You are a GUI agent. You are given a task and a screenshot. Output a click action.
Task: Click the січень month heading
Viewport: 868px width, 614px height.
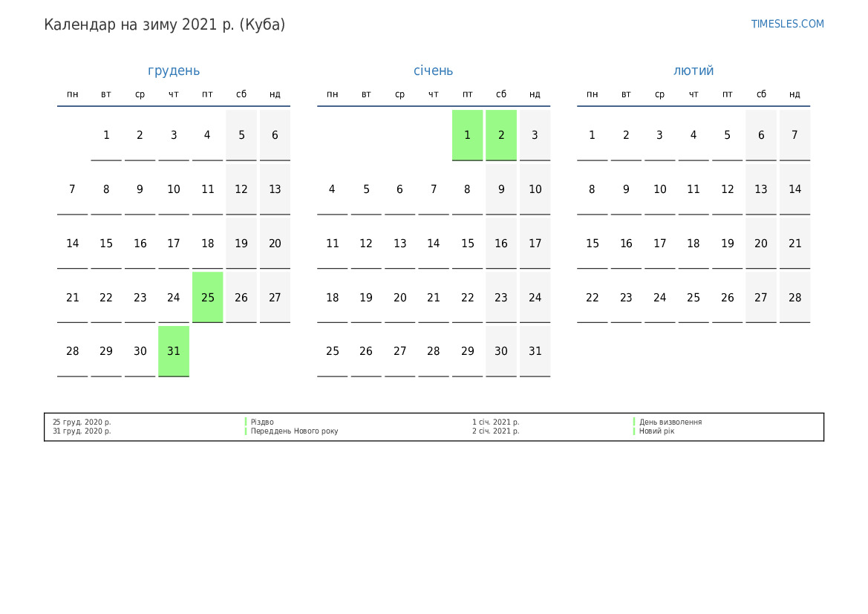434,71
